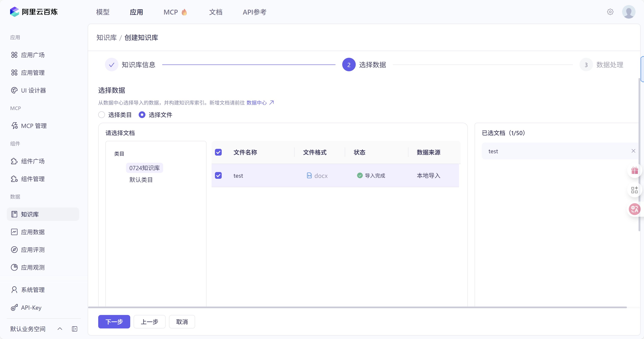Collapse sidebar with panel icon
This screenshot has height=339, width=644.
click(75, 329)
